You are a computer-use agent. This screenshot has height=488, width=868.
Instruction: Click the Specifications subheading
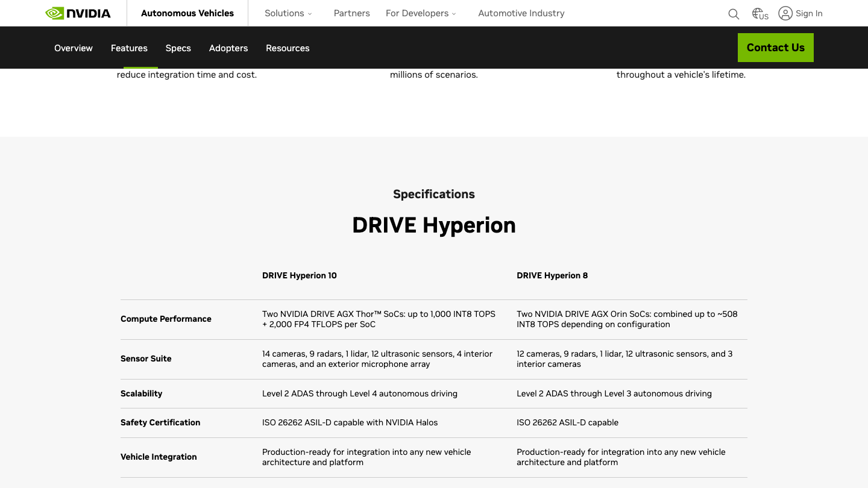[434, 194]
